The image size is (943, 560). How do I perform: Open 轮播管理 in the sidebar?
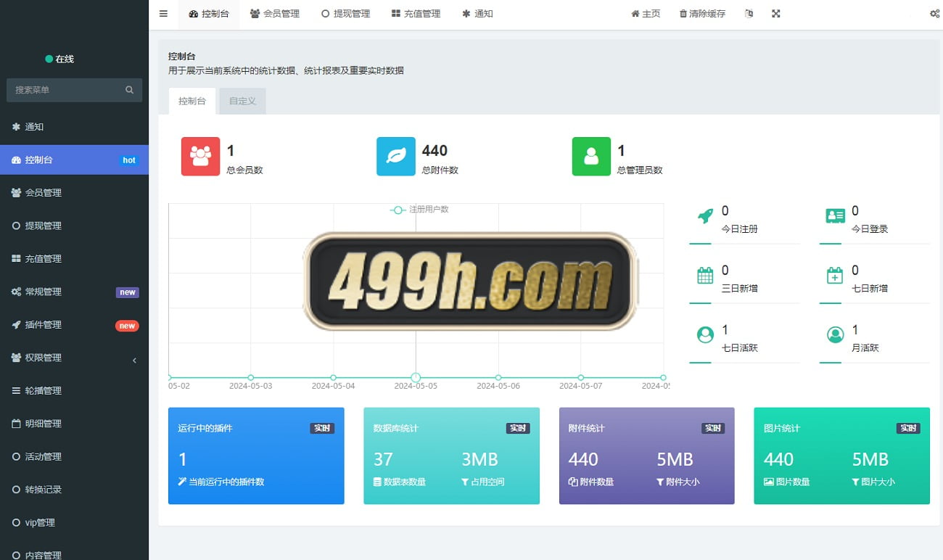click(x=74, y=391)
